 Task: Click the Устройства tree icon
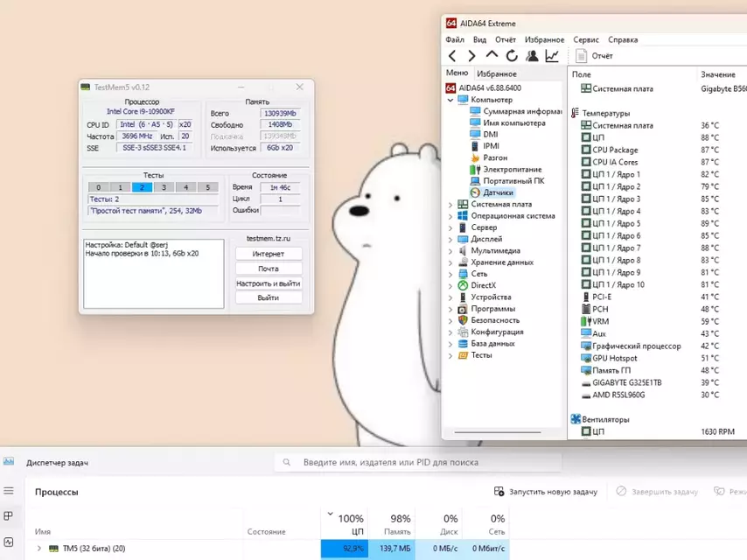coord(463,297)
